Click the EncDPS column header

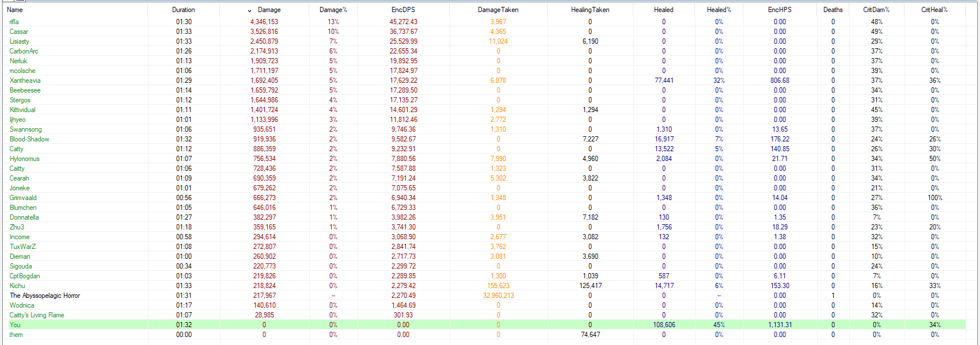click(x=403, y=10)
